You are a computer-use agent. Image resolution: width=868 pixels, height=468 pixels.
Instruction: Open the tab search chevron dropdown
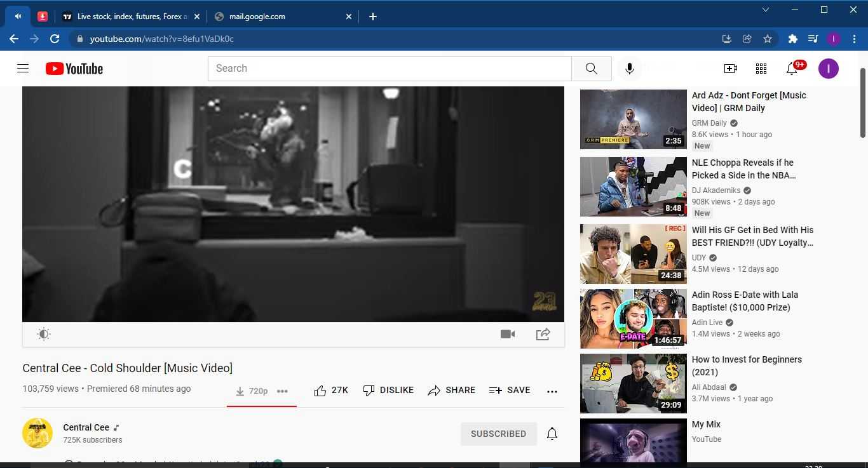pos(766,10)
